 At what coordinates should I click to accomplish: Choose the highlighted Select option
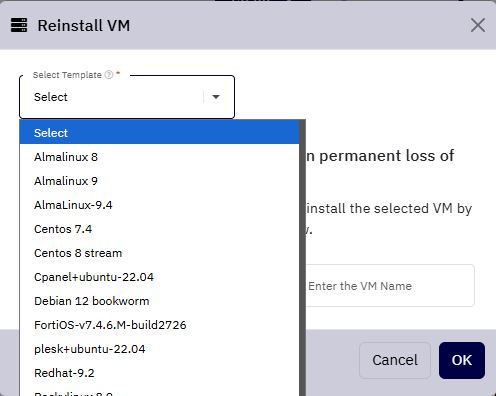[x=159, y=133]
